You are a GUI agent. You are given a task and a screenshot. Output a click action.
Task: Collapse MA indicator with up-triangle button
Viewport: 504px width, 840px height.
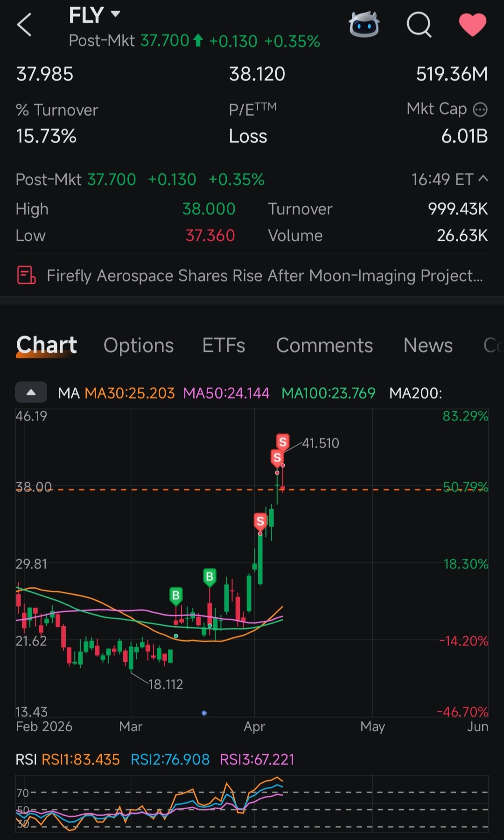(x=31, y=392)
